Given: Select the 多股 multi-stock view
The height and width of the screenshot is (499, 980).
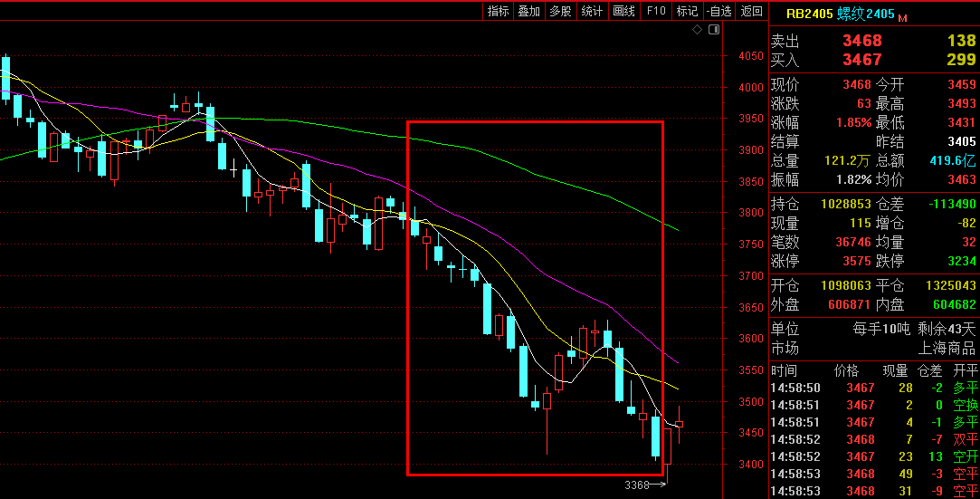Looking at the screenshot, I should 560,11.
